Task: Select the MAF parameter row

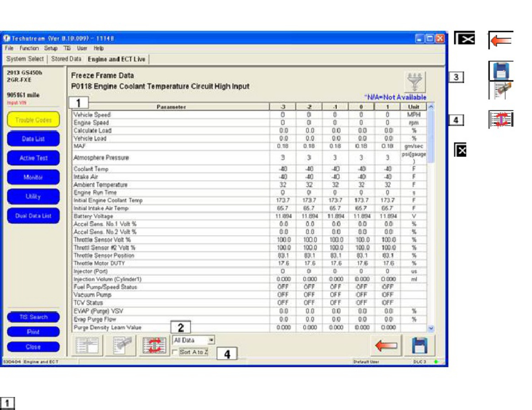Action: (x=250, y=146)
